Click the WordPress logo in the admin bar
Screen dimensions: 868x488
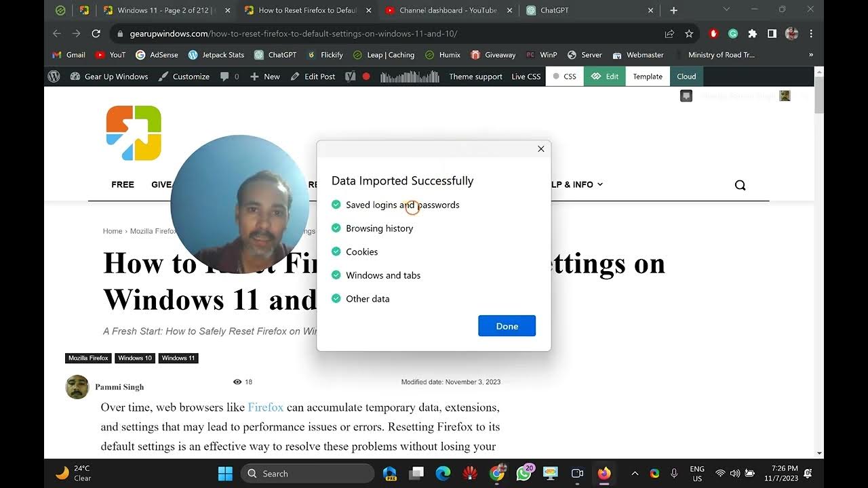coord(54,77)
